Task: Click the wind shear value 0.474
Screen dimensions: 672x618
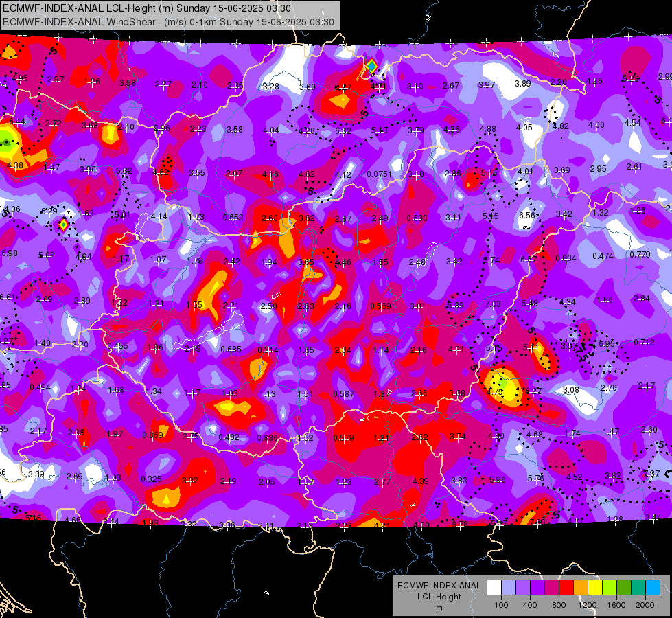Action: coord(603,255)
